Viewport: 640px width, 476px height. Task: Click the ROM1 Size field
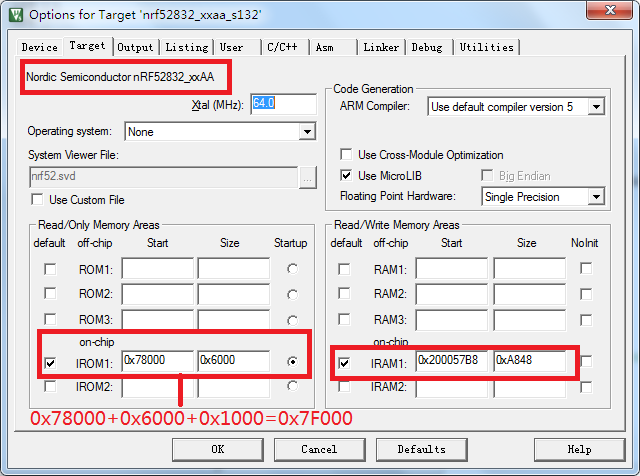point(234,269)
